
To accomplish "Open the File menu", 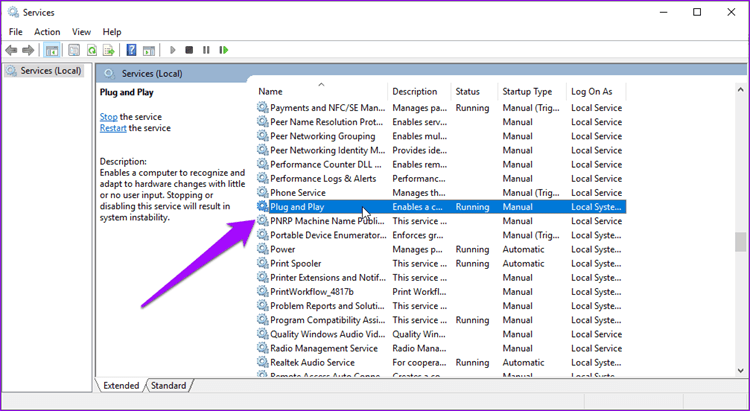I will tap(15, 32).
